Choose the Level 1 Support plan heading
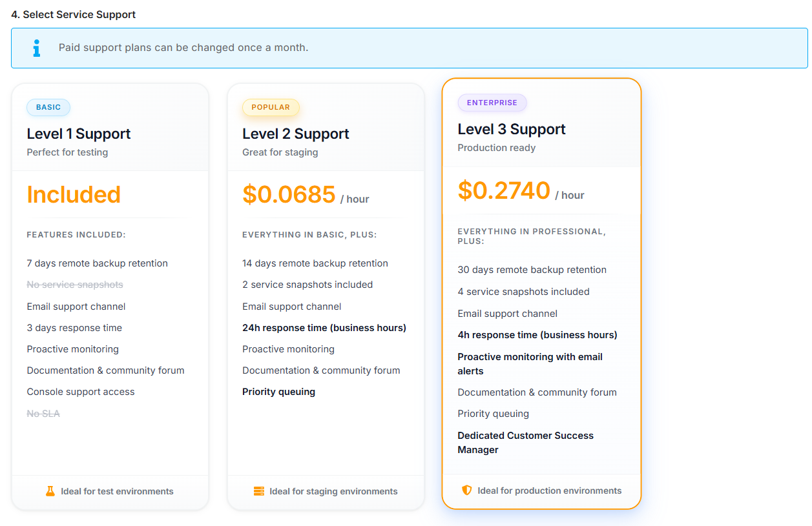 [79, 134]
